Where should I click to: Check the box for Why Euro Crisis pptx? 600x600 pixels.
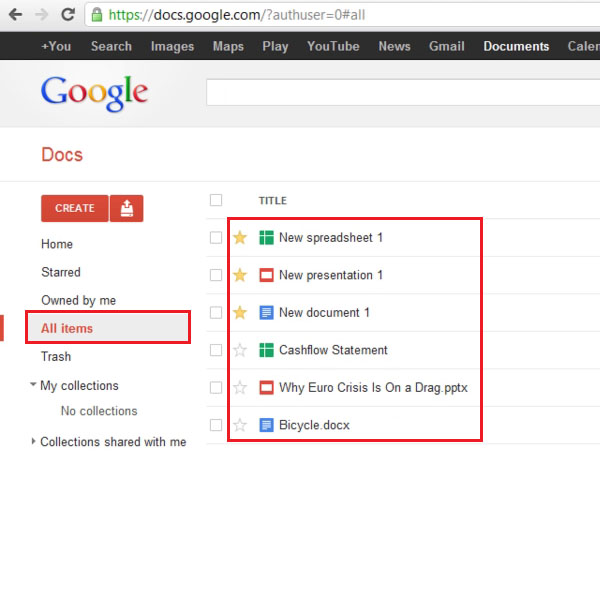click(216, 388)
